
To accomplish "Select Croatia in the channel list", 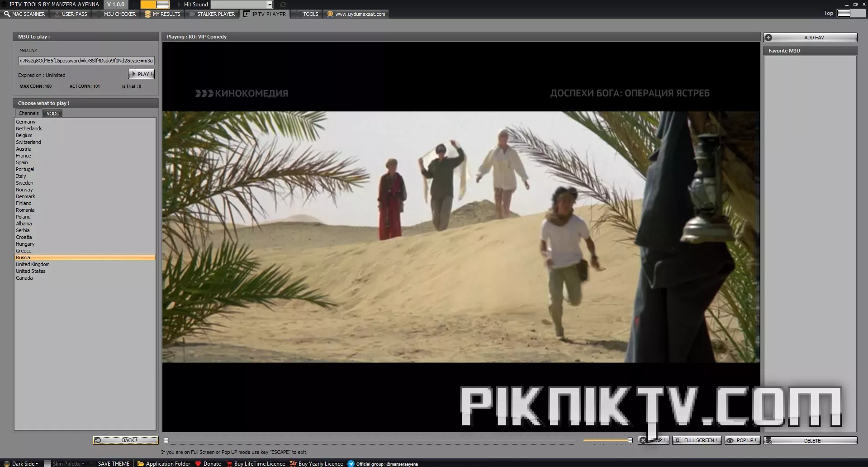I will 85,237.
